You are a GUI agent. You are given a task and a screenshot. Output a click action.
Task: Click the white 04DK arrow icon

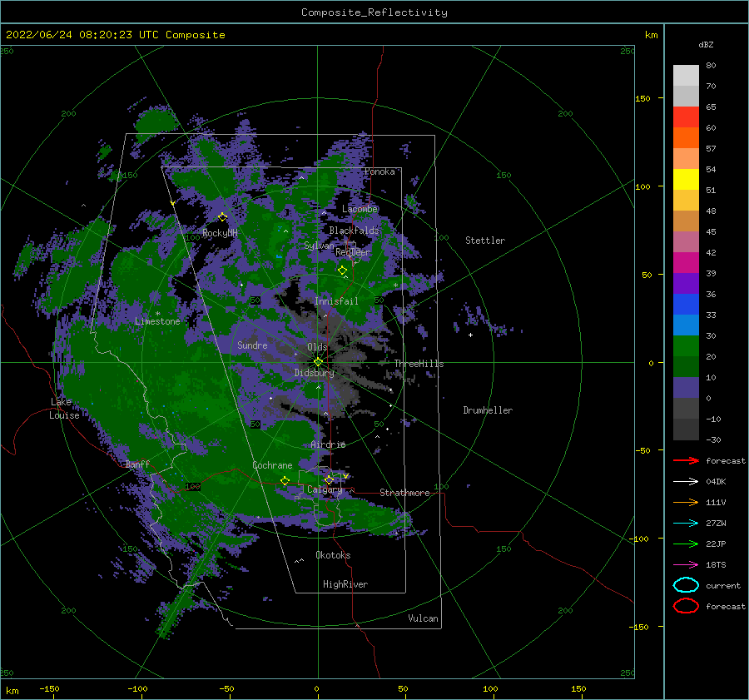point(686,482)
